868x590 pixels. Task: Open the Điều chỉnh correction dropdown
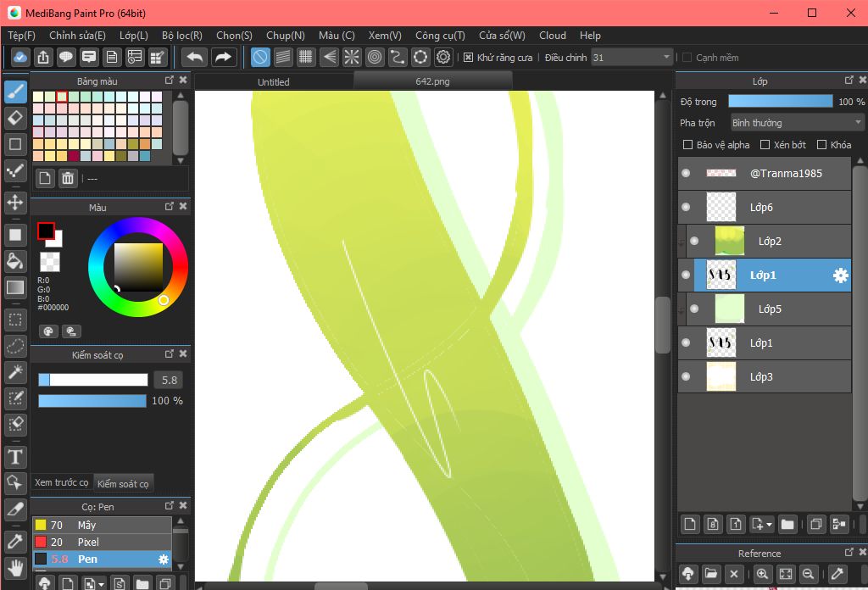coord(632,58)
